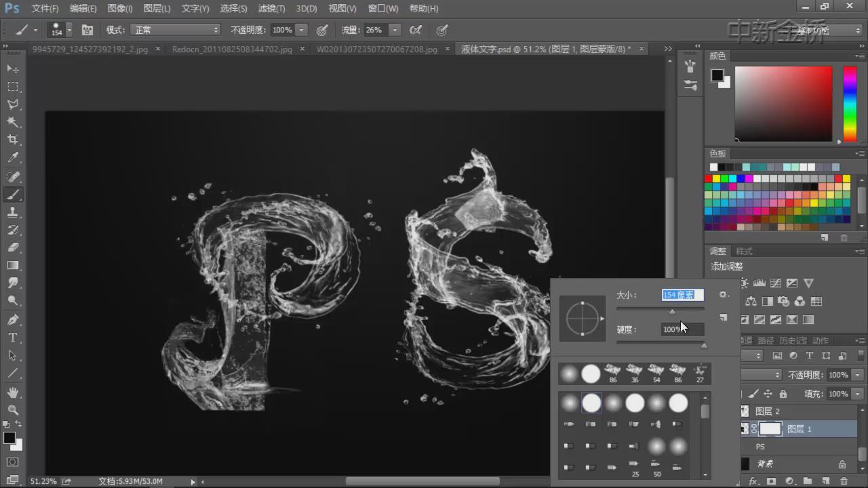
Task: Click the trash icon in Layers panel
Action: click(844, 481)
